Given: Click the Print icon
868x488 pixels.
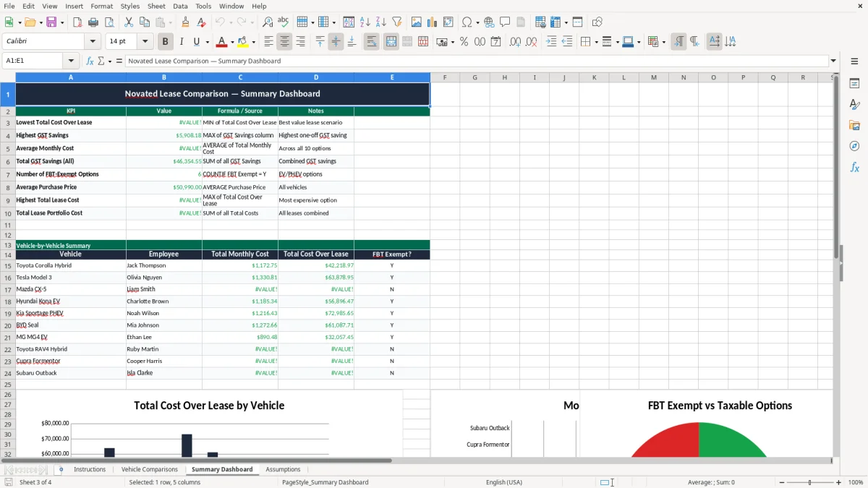Looking at the screenshot, I should coord(93,22).
